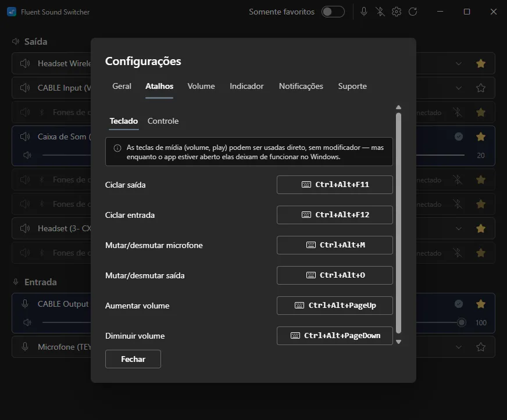The height and width of the screenshot is (420, 507).
Task: Click the Saída section speaker icon
Action: coord(16,41)
